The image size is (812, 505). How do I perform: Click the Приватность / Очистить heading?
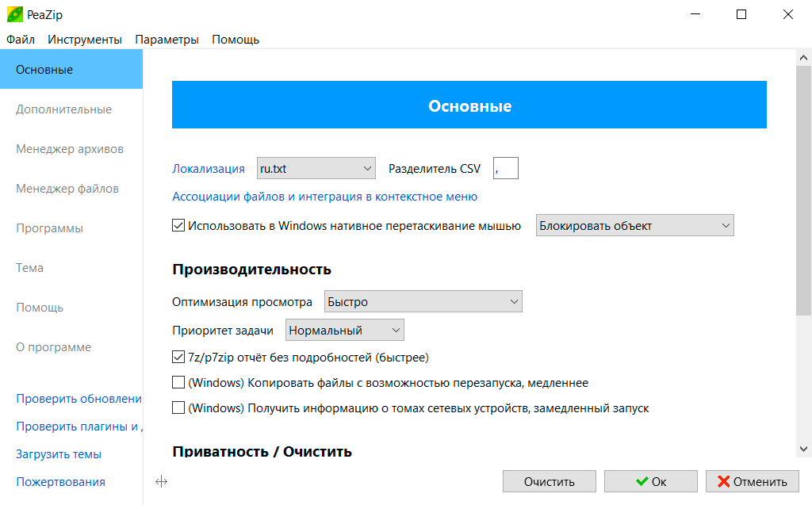click(262, 451)
